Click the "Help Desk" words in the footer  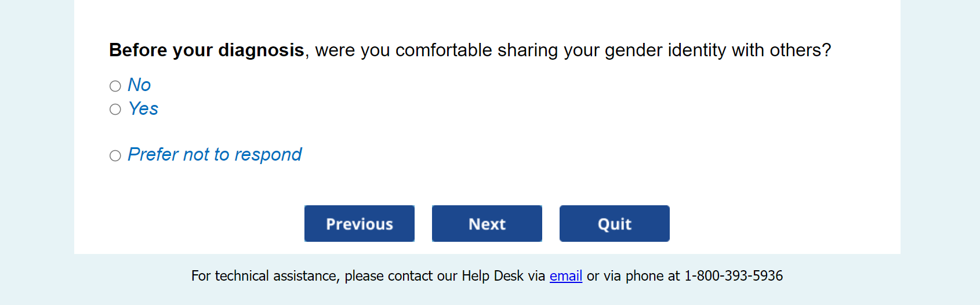(x=492, y=276)
